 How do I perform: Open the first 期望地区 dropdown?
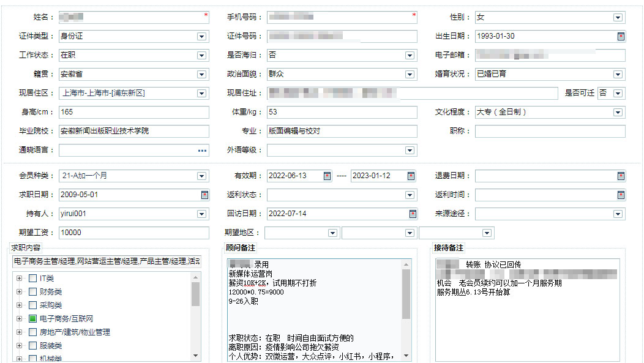point(332,233)
